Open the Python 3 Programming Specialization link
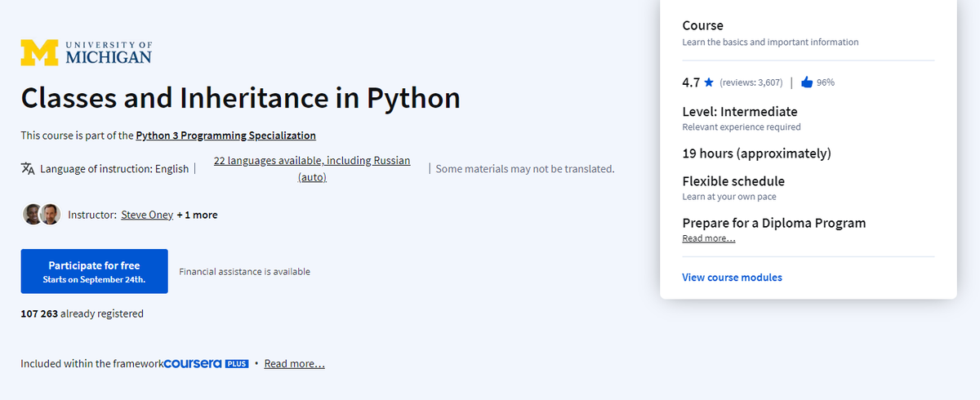 coord(225,136)
